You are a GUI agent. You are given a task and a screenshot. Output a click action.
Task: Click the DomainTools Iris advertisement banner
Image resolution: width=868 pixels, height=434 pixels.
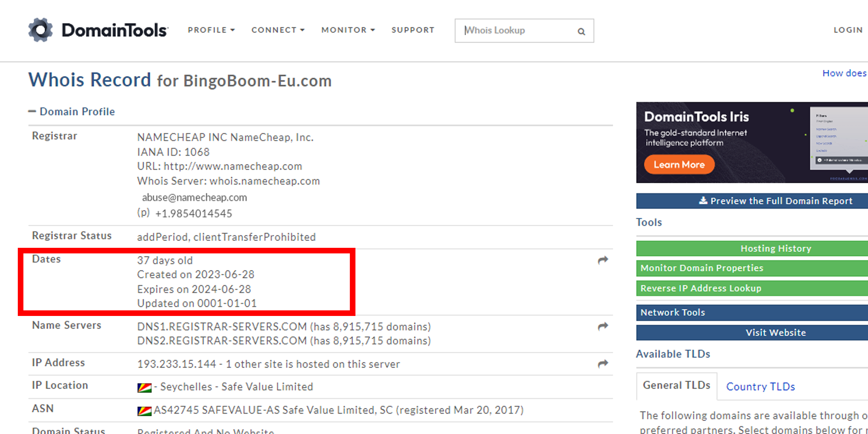pyautogui.click(x=752, y=142)
